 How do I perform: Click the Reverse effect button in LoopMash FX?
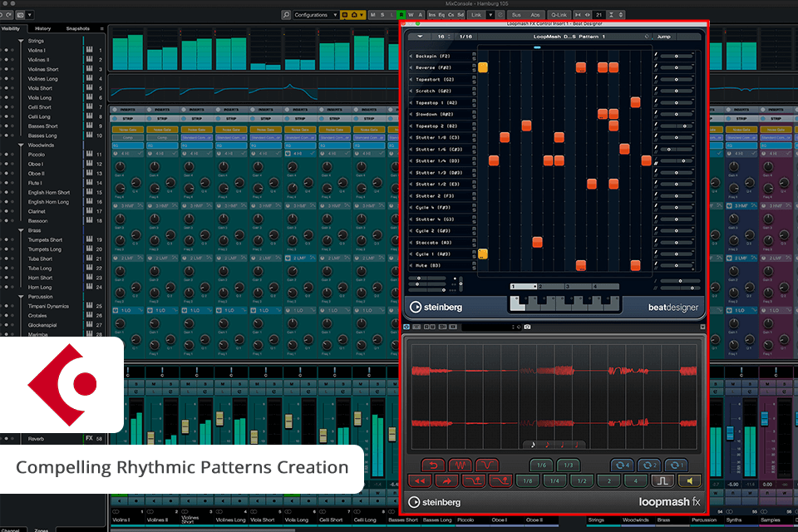click(x=432, y=465)
